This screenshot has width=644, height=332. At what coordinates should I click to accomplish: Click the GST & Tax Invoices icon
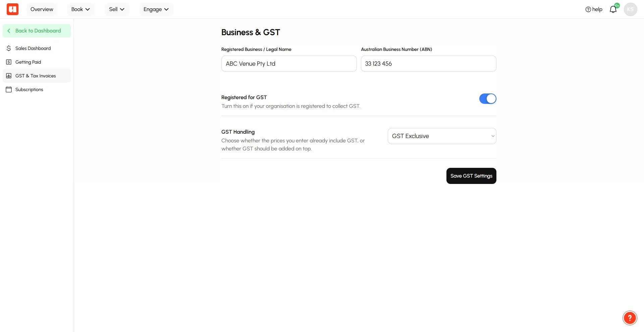click(9, 76)
